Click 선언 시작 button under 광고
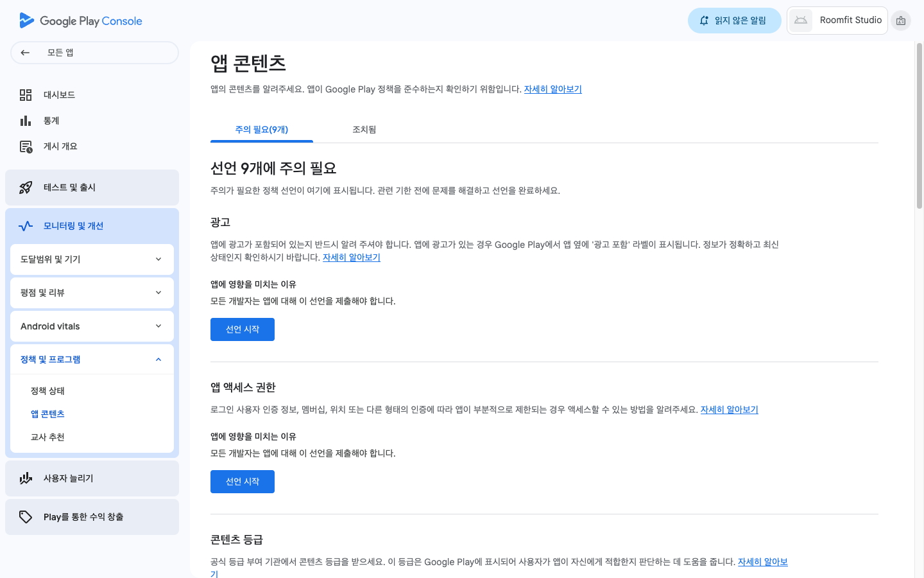Image resolution: width=924 pixels, height=578 pixels. click(x=243, y=329)
